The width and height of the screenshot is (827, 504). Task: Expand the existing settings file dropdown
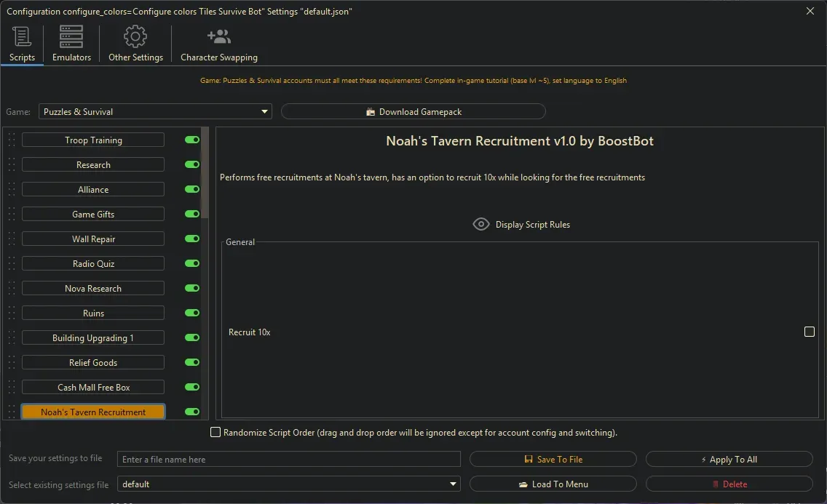click(453, 484)
